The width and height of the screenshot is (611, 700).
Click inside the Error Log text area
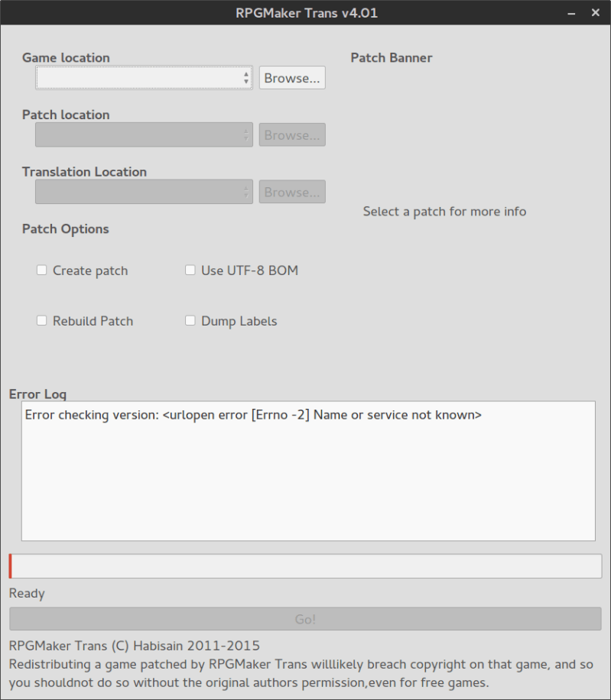pos(308,471)
